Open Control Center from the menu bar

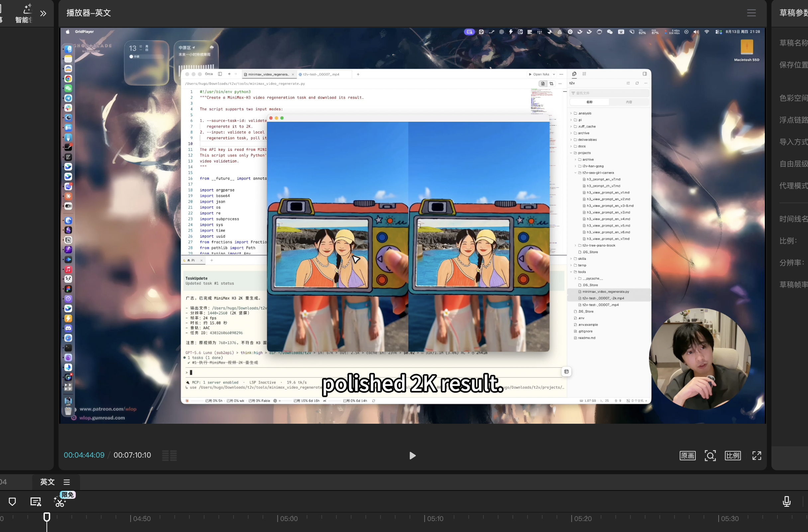pyautogui.click(x=718, y=32)
